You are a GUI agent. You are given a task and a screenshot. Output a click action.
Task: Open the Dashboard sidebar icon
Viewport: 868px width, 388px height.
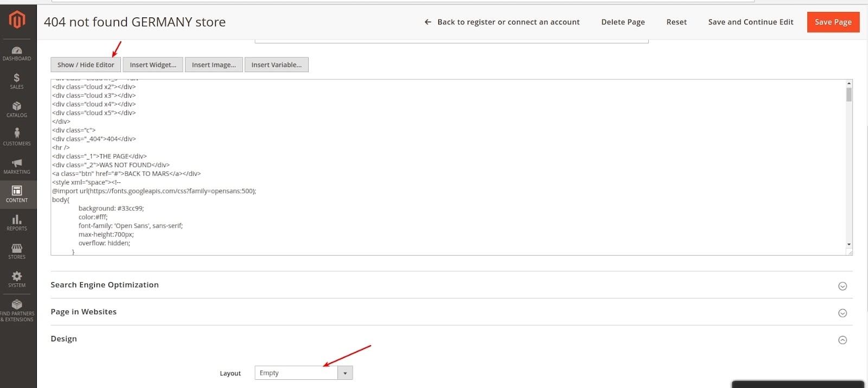click(x=17, y=53)
